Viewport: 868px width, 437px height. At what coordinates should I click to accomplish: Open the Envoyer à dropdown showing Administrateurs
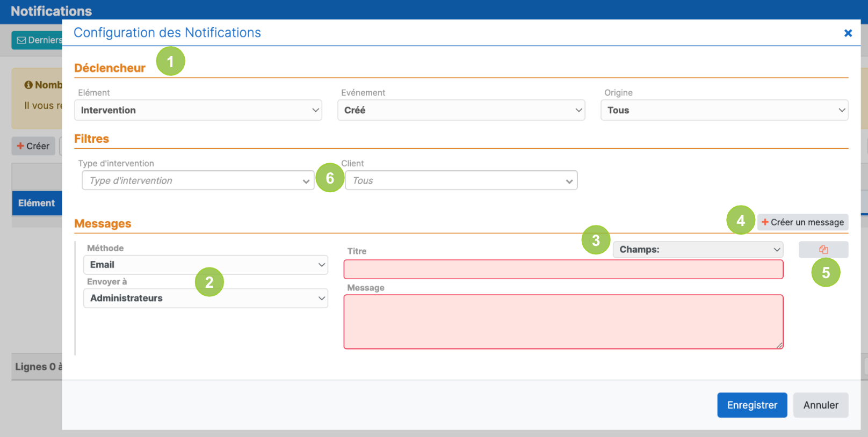tap(206, 298)
